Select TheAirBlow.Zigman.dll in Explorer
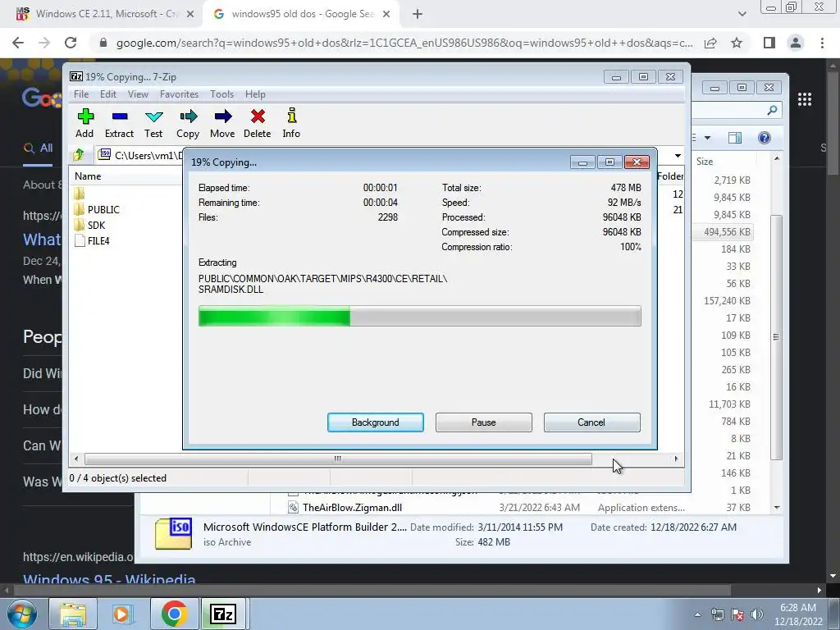 tap(352, 507)
